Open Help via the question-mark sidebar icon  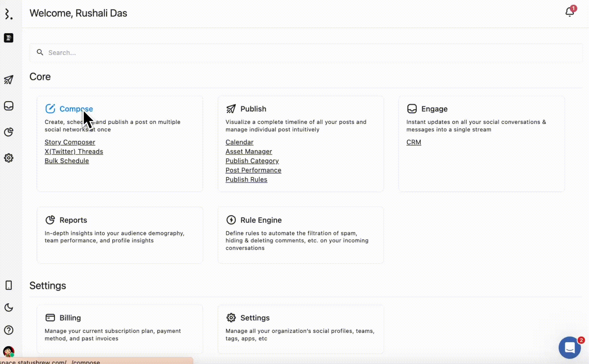coord(8,330)
